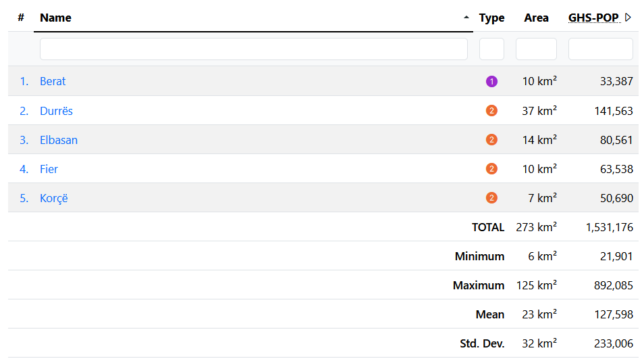The image size is (644, 363).
Task: Open the Durrës link
Action: 56,111
